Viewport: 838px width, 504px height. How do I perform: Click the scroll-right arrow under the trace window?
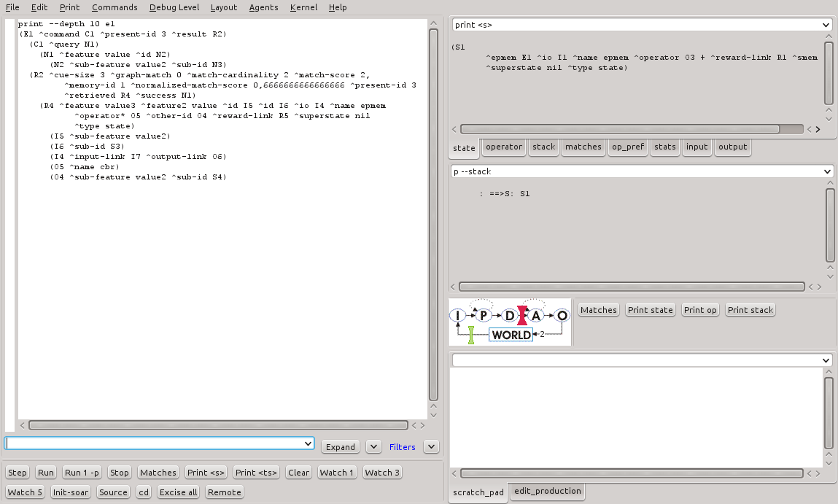coord(422,425)
